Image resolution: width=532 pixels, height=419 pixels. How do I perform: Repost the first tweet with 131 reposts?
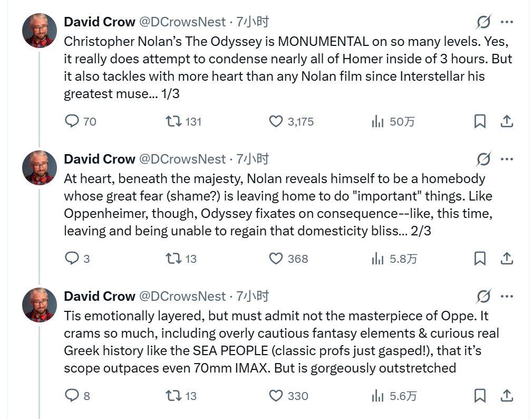(183, 121)
